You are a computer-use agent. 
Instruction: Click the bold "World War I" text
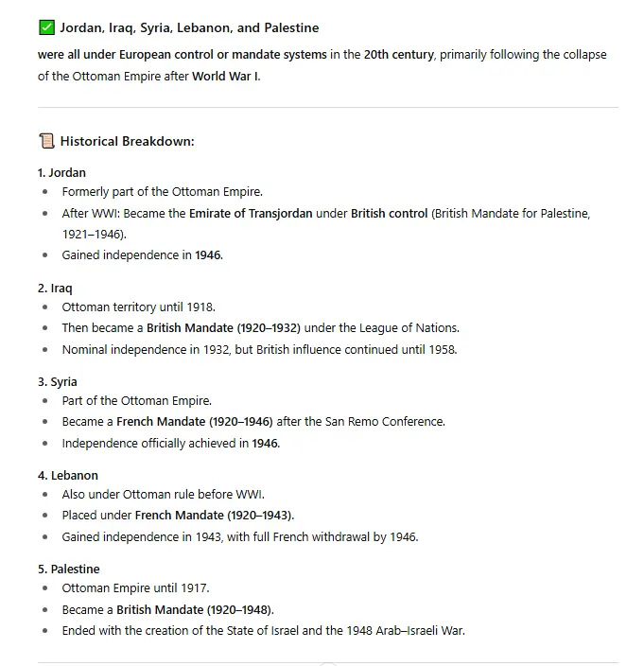225,77
